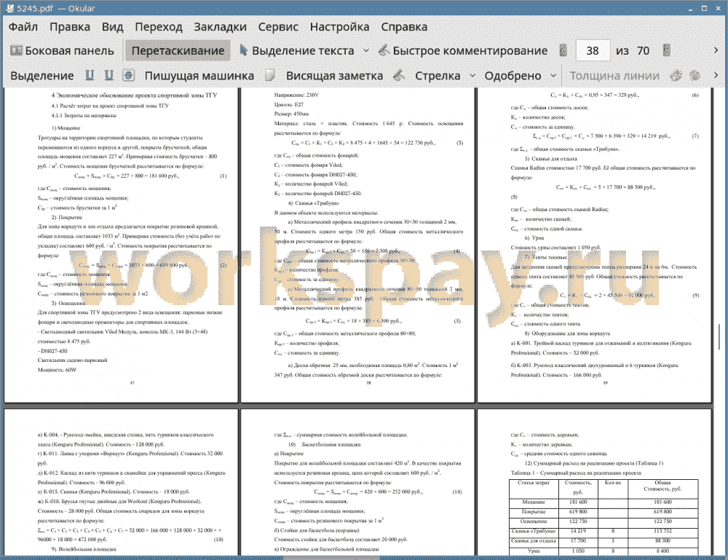The image size is (728, 560).
Task: Open the Вид menu
Action: [x=113, y=27]
